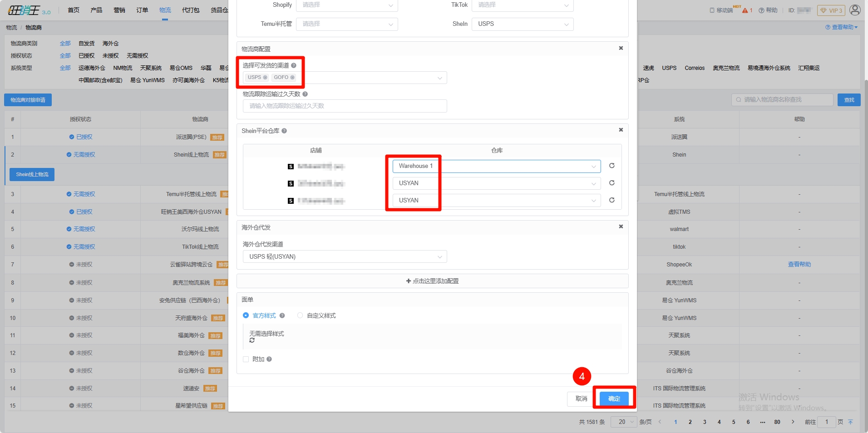Close the 海外仓代发 section
Screen dimensions: 868x433
621,226
